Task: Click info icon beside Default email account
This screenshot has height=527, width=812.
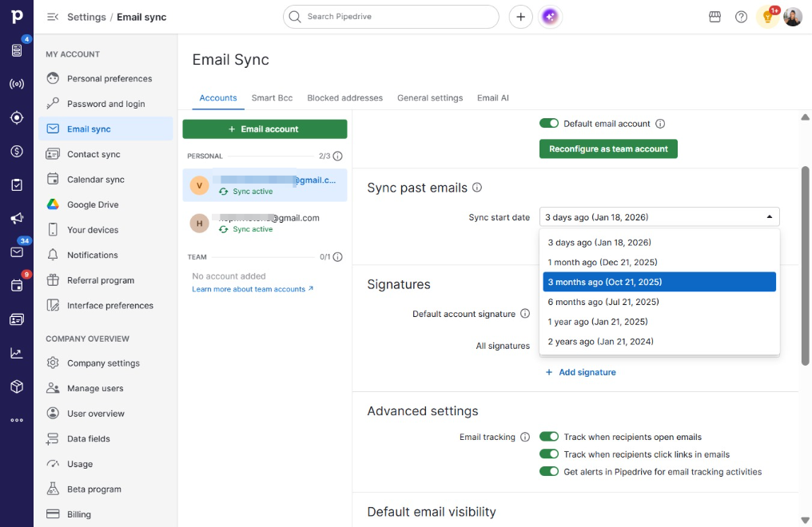Action: pyautogui.click(x=660, y=124)
